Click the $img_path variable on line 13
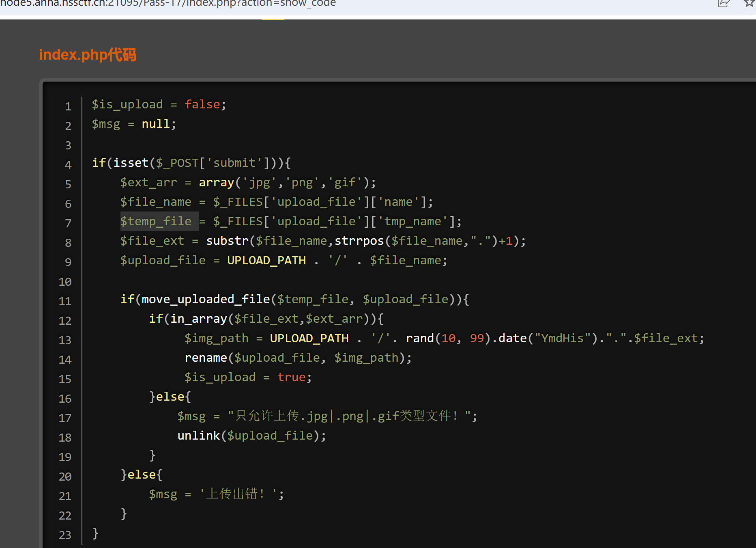 [216, 338]
